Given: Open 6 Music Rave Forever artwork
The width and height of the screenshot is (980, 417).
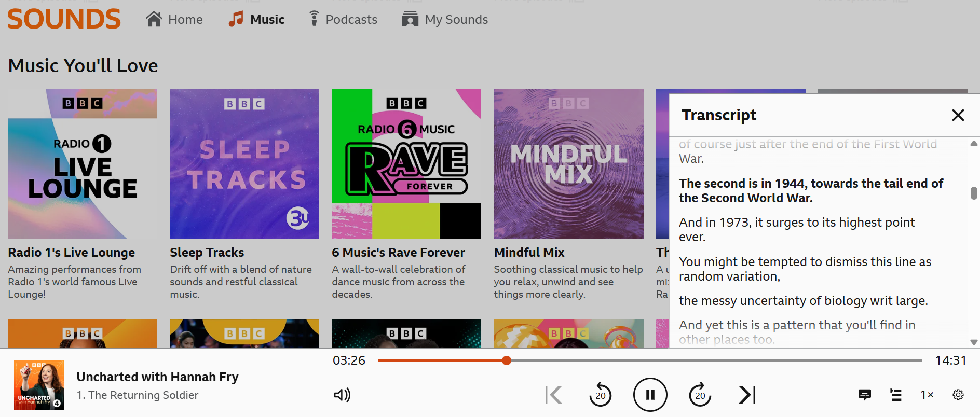Looking at the screenshot, I should coord(406,164).
